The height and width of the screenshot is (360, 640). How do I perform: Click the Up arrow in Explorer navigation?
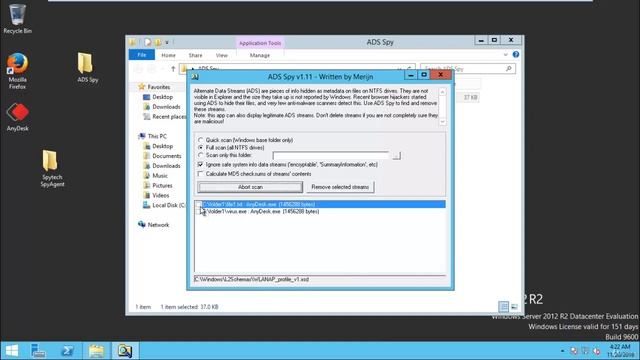(x=173, y=69)
